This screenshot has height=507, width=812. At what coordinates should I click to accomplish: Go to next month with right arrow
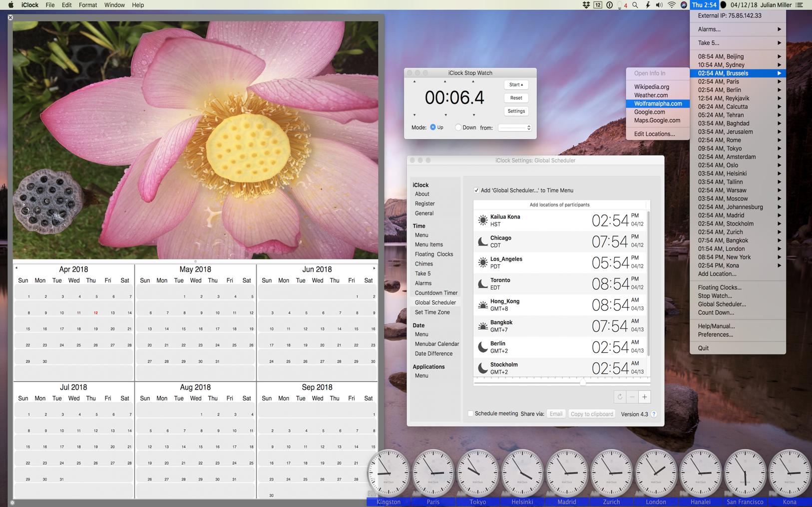[x=374, y=268]
